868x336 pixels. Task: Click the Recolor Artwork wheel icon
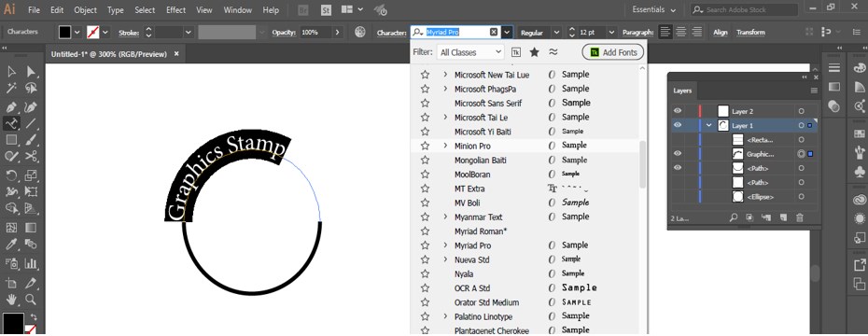(x=360, y=32)
